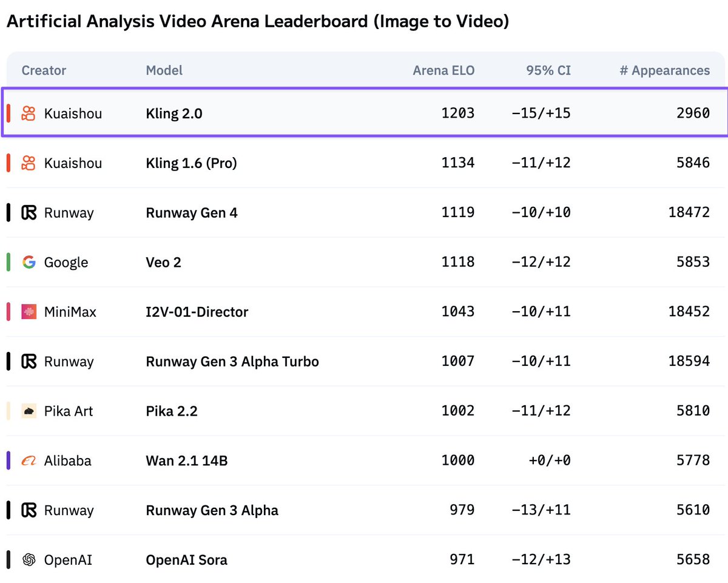The width and height of the screenshot is (728, 583).
Task: Select the Pika 2.2 model row
Action: point(364,411)
